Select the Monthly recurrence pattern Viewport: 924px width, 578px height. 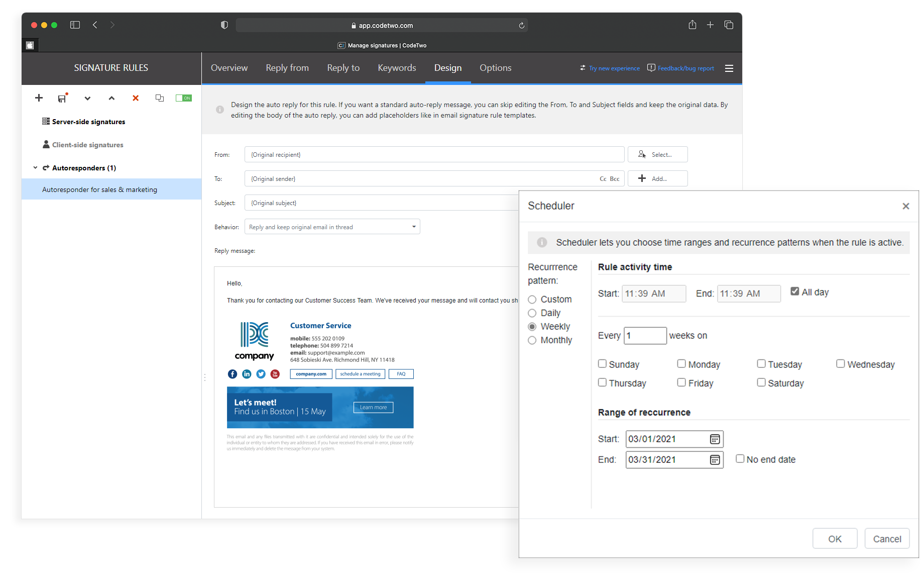point(532,340)
